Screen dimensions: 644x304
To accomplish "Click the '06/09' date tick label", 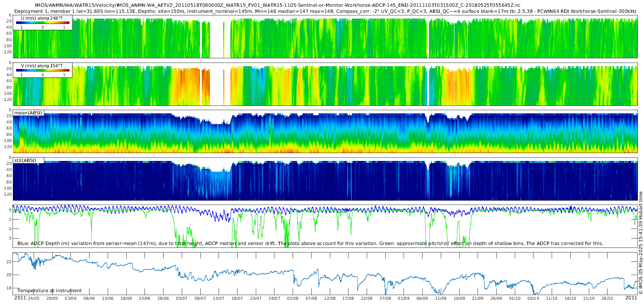I will [x=422, y=298].
